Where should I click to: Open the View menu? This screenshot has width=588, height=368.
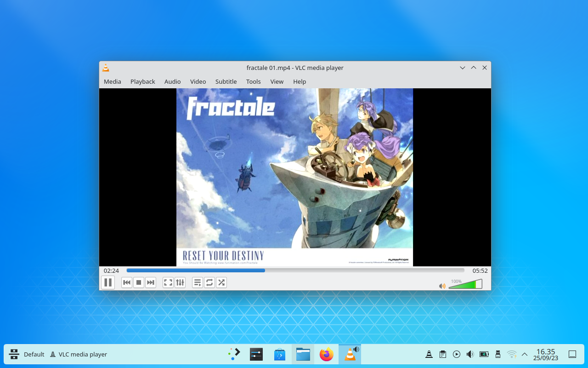[277, 81]
